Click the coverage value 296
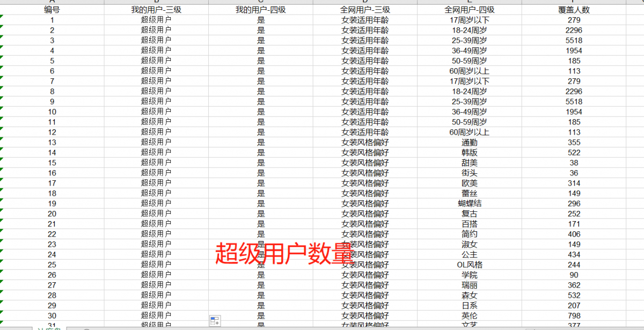Screen dimensions: 644x330 tap(574, 203)
